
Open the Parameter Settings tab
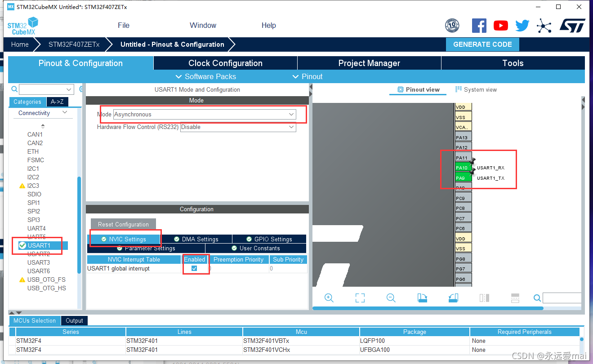tap(146, 248)
